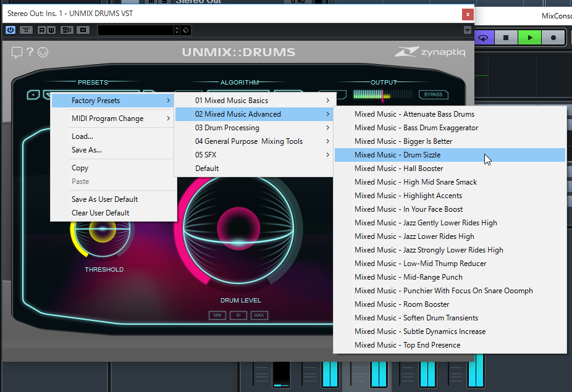The height and width of the screenshot is (392, 572).
Task: Switch A/B comparison setting
Action: coord(67,30)
